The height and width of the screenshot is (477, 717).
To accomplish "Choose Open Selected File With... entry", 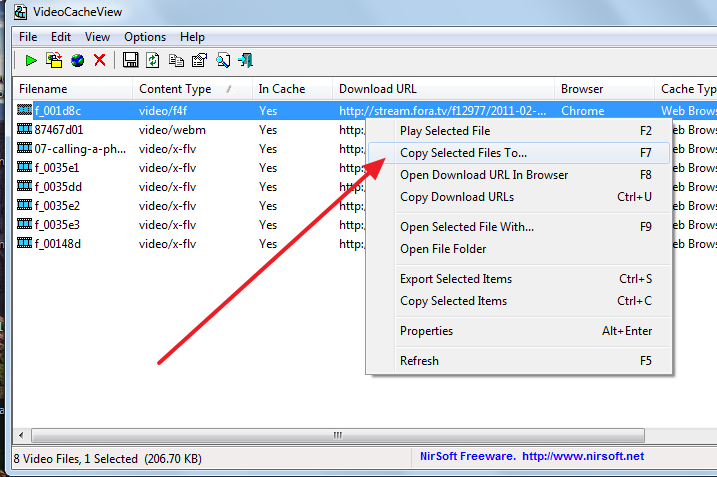I will pyautogui.click(x=519, y=227).
